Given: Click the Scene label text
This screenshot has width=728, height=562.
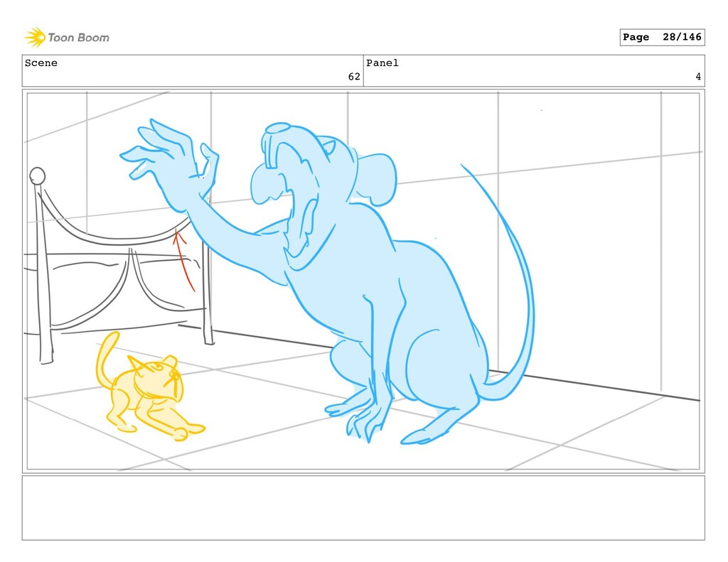Looking at the screenshot, I should click(x=41, y=63).
